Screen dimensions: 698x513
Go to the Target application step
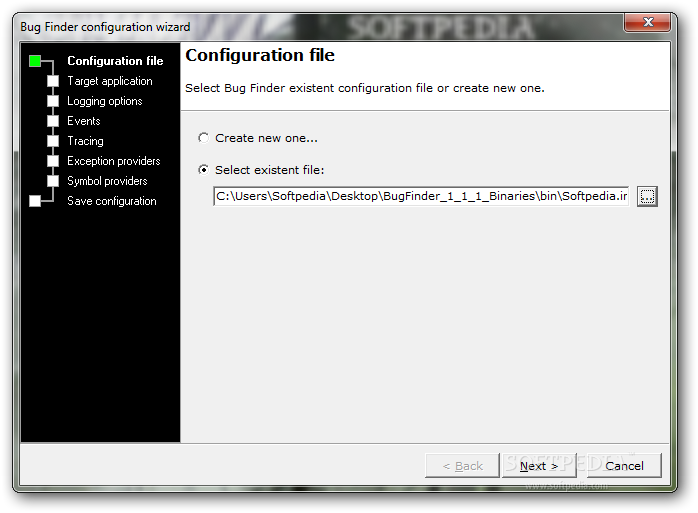point(110,81)
